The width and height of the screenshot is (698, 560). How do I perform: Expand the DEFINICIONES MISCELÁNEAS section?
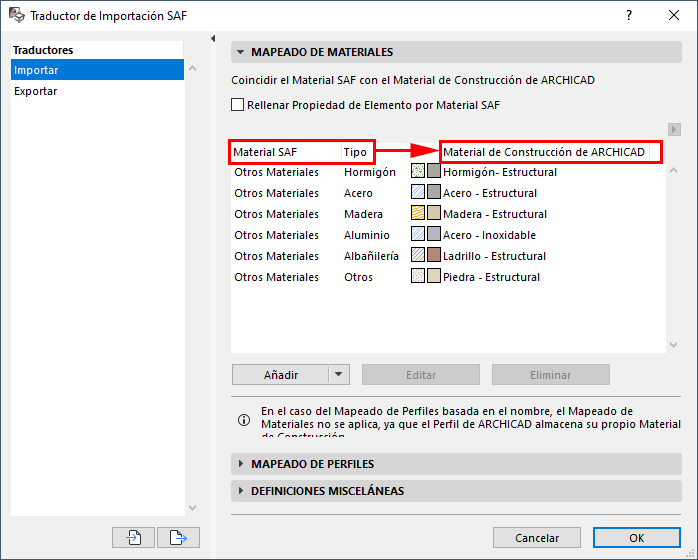click(x=241, y=491)
